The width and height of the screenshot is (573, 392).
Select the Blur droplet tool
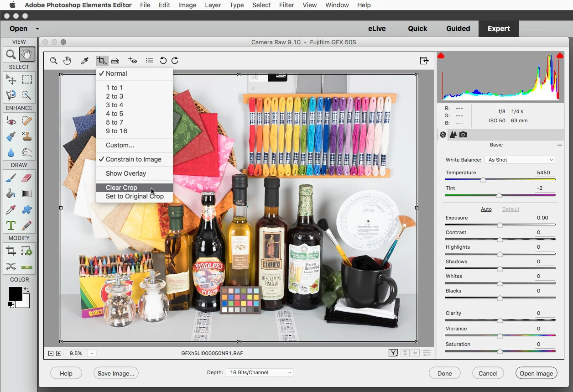click(x=11, y=152)
